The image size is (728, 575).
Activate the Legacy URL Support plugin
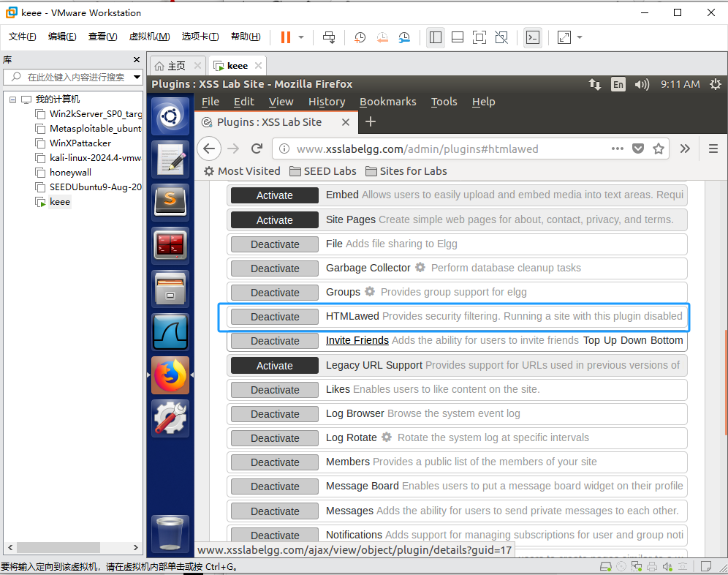(275, 365)
